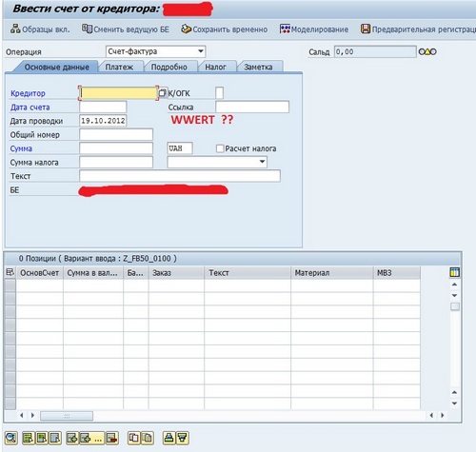Click Предварительная регистрация (park) button
The height and width of the screenshot is (452, 476).
418,29
